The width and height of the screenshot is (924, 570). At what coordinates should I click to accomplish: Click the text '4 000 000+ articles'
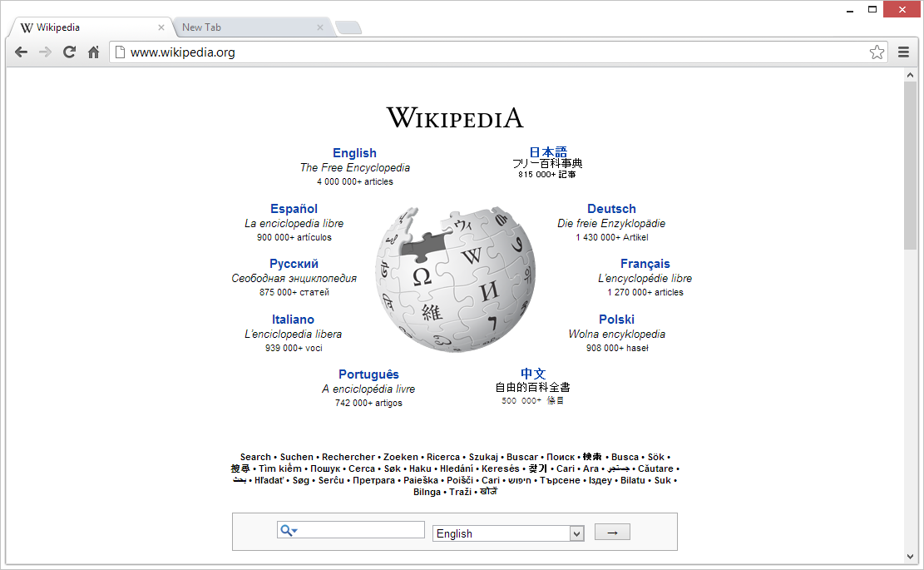tap(355, 181)
